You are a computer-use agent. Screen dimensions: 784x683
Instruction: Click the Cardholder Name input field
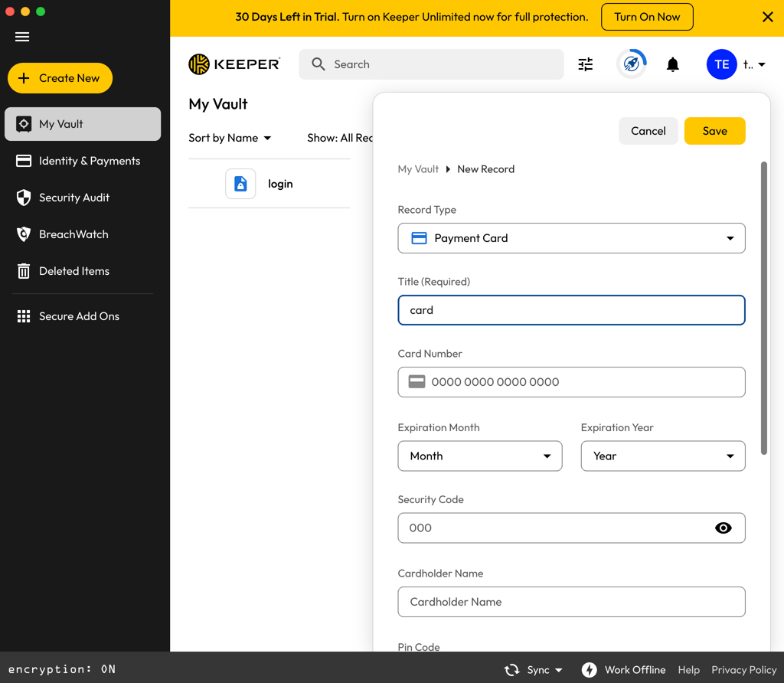pos(571,602)
